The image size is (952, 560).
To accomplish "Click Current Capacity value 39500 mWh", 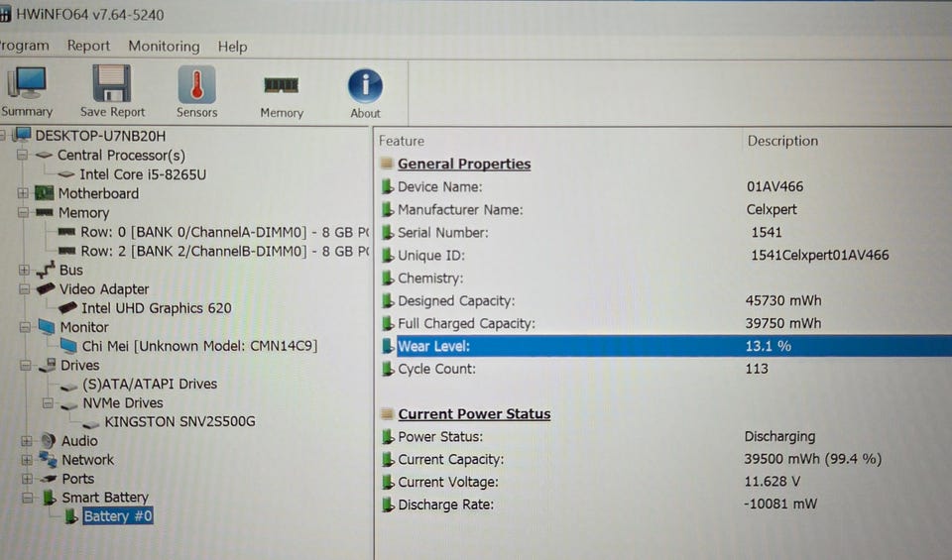I will pyautogui.click(x=812, y=459).
